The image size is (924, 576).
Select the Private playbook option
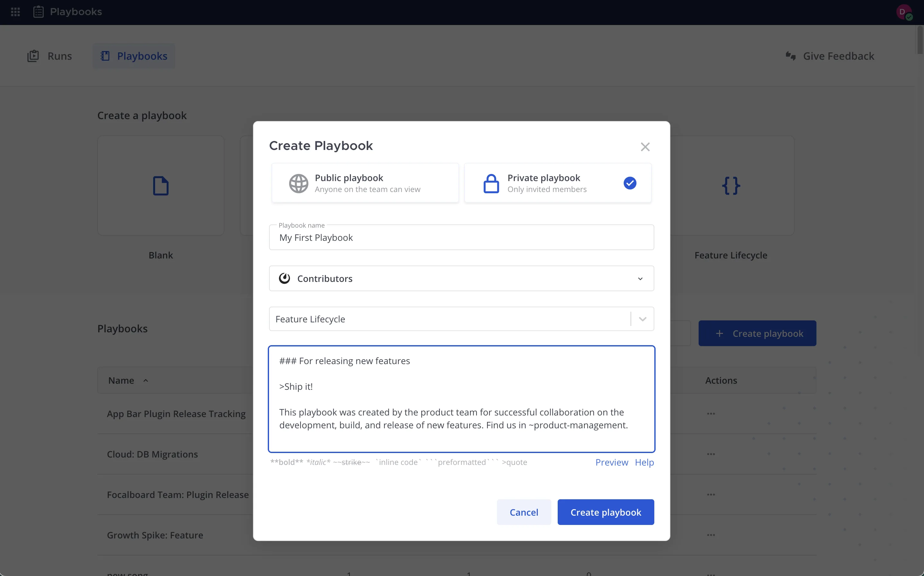click(x=558, y=183)
